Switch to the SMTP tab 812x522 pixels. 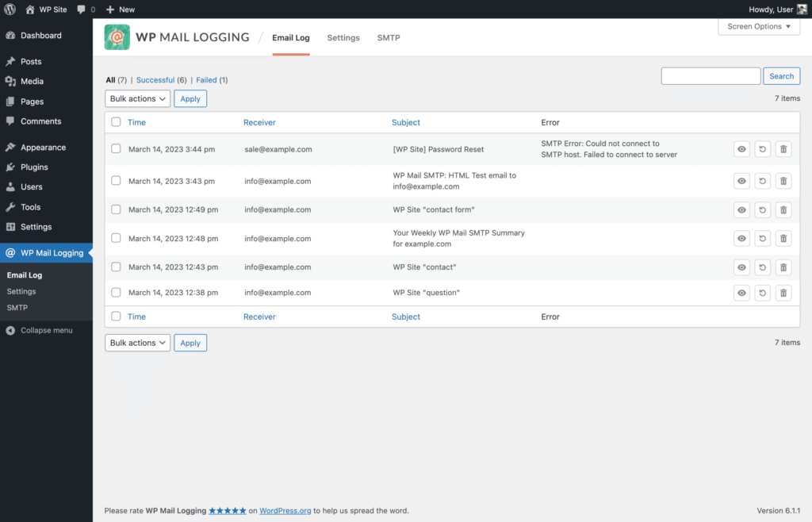(388, 37)
